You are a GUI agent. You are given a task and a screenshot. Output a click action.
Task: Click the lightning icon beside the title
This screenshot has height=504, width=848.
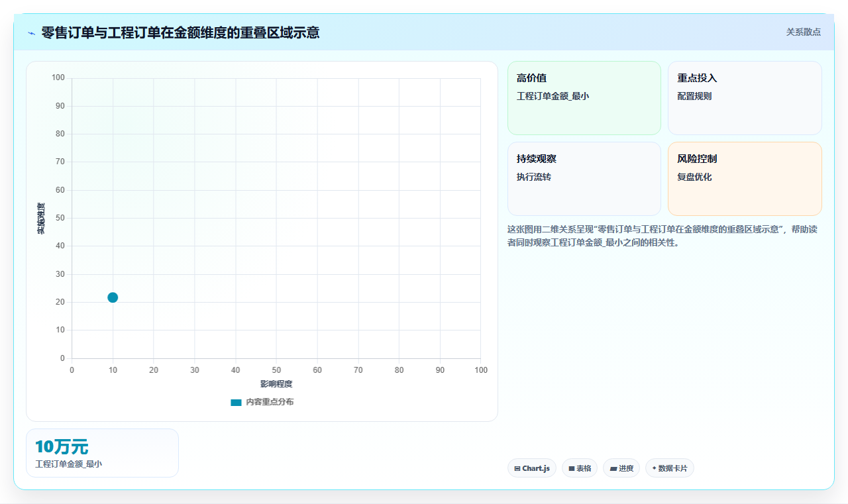coord(31,32)
